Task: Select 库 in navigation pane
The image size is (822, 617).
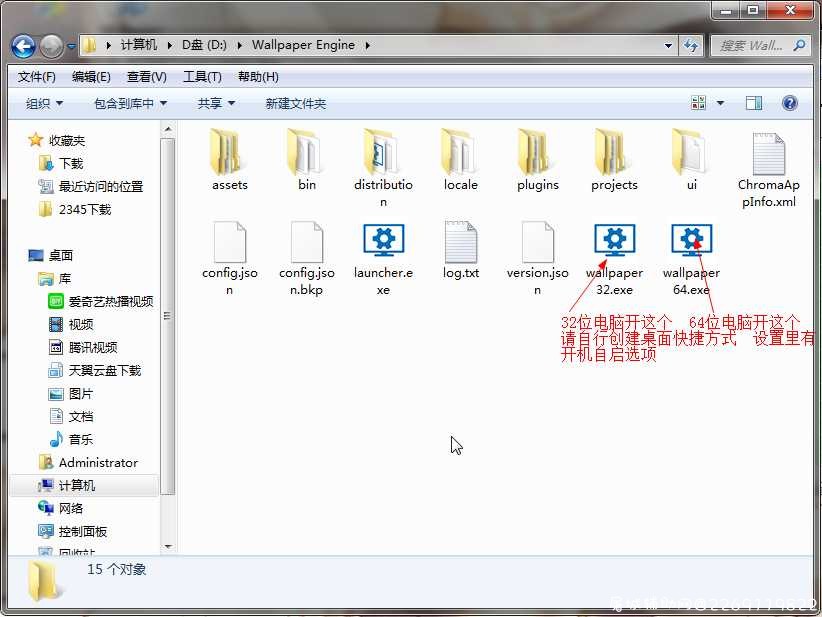Action: [x=55, y=278]
